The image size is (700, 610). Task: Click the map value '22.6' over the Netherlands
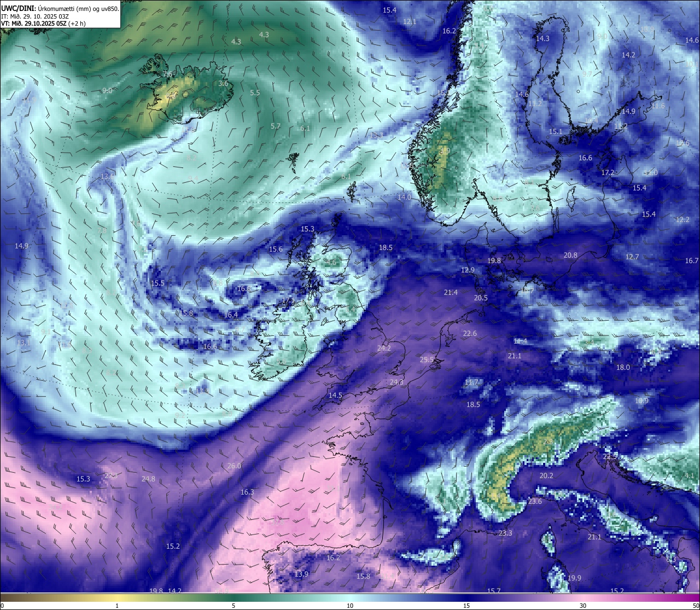click(470, 334)
